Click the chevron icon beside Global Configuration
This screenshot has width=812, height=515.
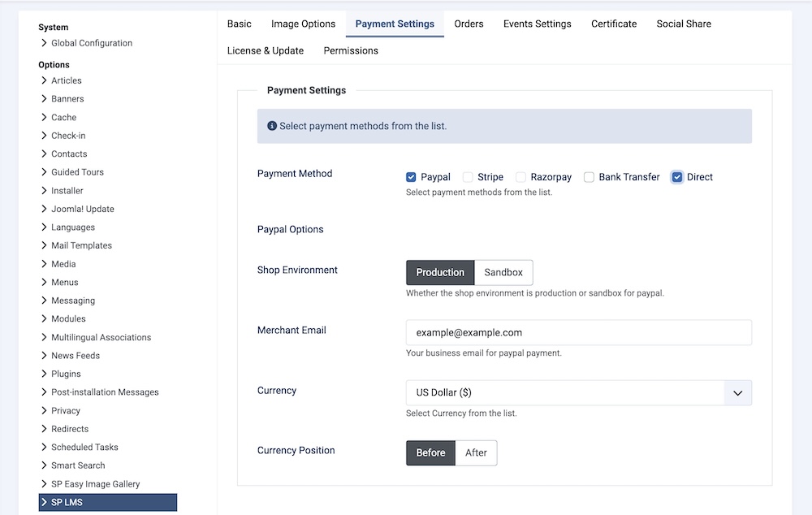point(44,43)
